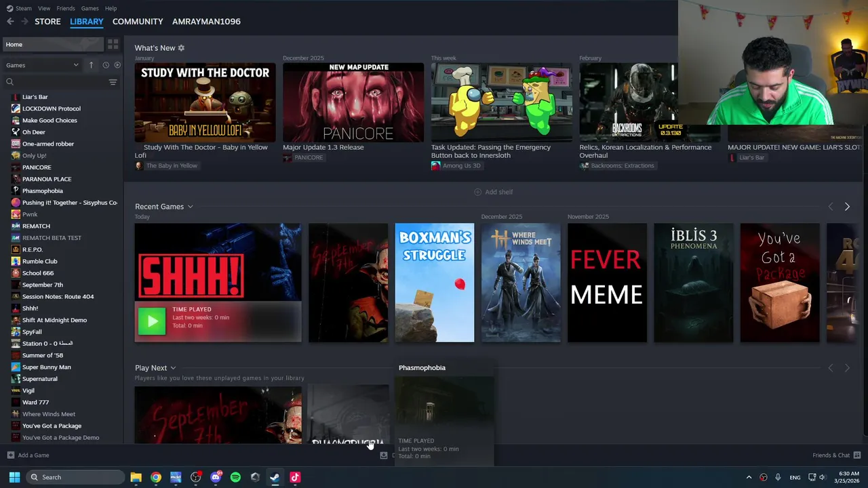Open the Games menu
Screen dimensions: 868x488
pyautogui.click(x=90, y=8)
